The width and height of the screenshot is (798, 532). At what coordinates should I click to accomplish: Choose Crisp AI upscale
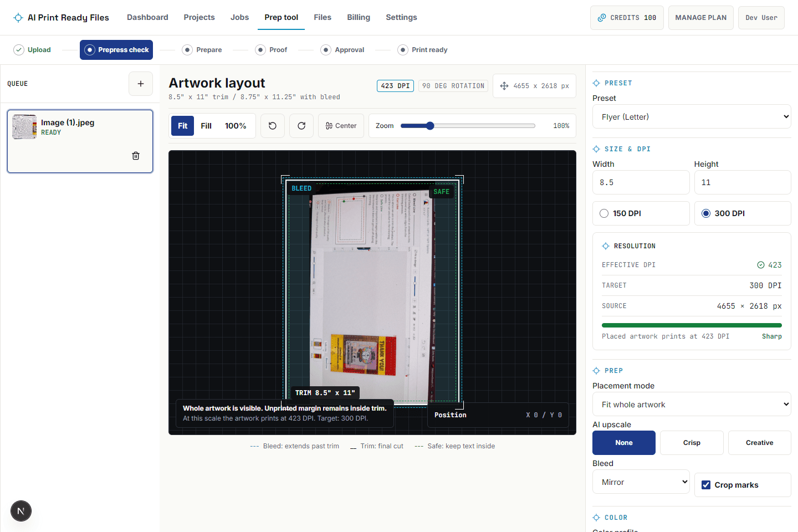692,443
